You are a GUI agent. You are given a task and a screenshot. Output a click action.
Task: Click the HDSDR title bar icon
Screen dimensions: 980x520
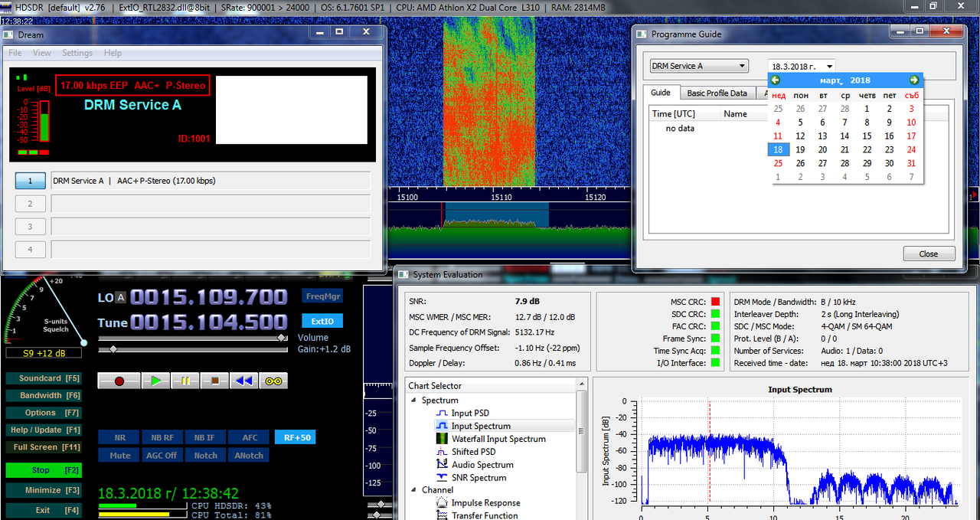[x=7, y=7]
